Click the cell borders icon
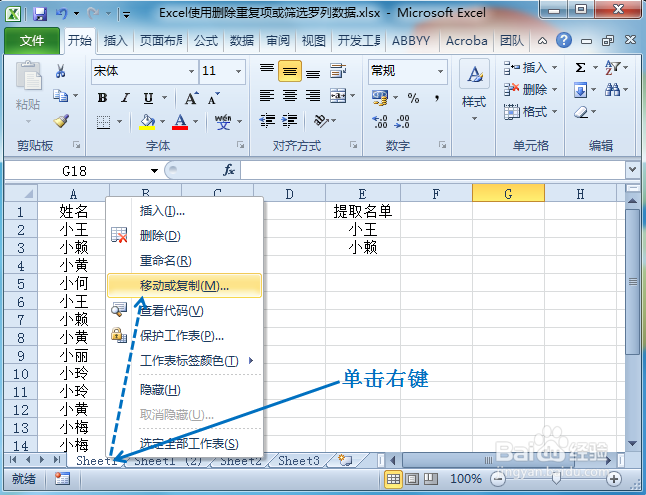This screenshot has height=495, width=646. pos(103,122)
